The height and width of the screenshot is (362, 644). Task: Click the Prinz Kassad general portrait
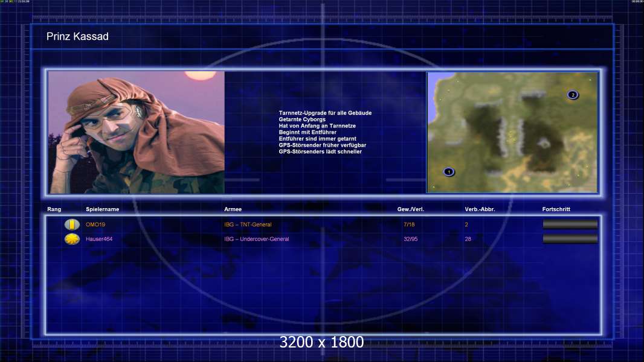(x=137, y=132)
